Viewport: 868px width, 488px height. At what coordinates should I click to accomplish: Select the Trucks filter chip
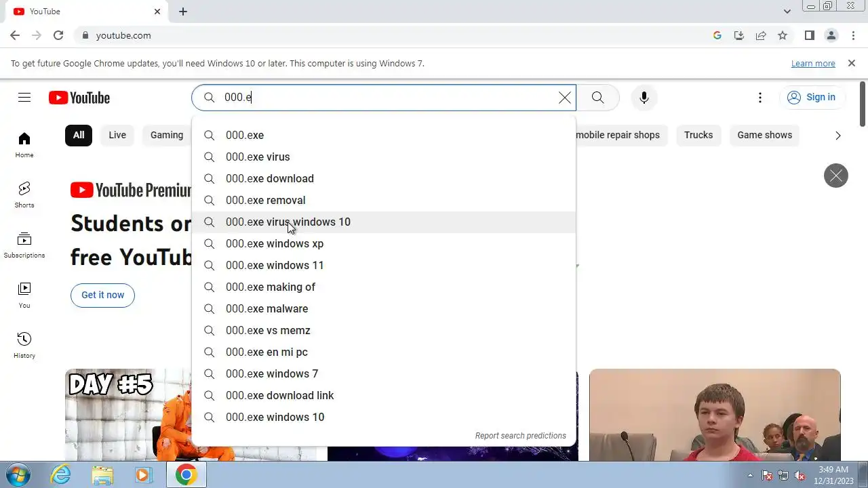point(698,135)
